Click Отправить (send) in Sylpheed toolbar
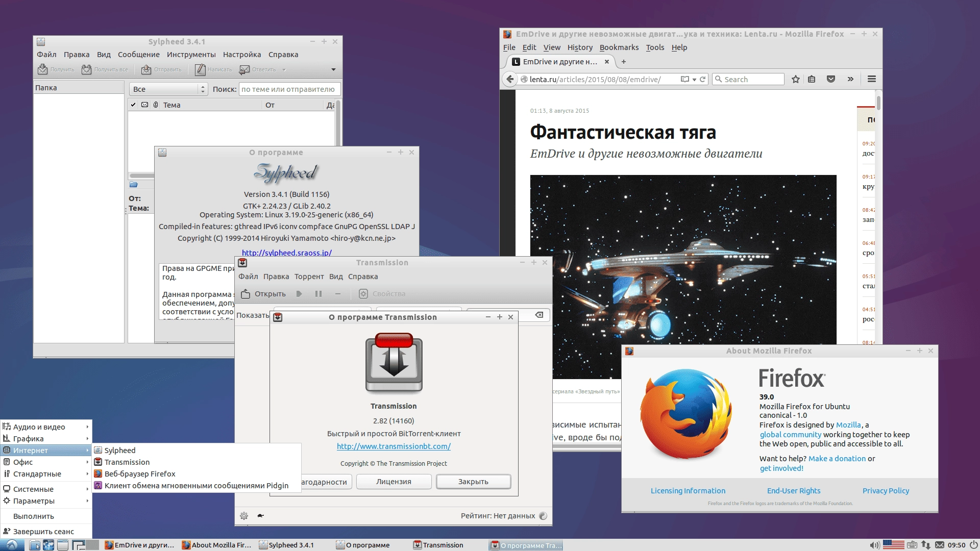 click(161, 69)
